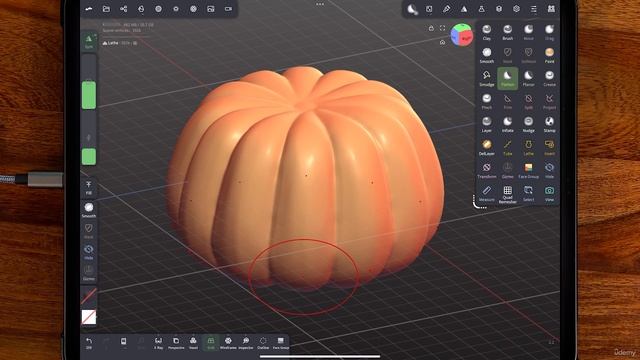Screen dimensions: 640x360
Task: Select the View camera tool
Action: point(549,193)
